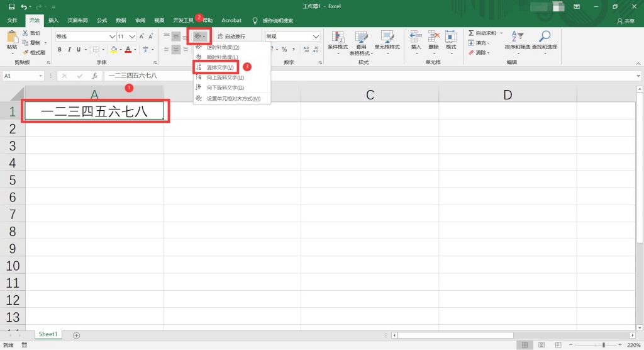Increase decimal places icon

[306, 49]
